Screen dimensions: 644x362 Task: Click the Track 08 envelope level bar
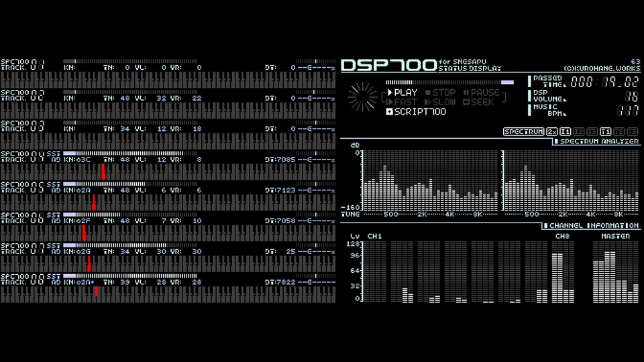tap(130, 276)
